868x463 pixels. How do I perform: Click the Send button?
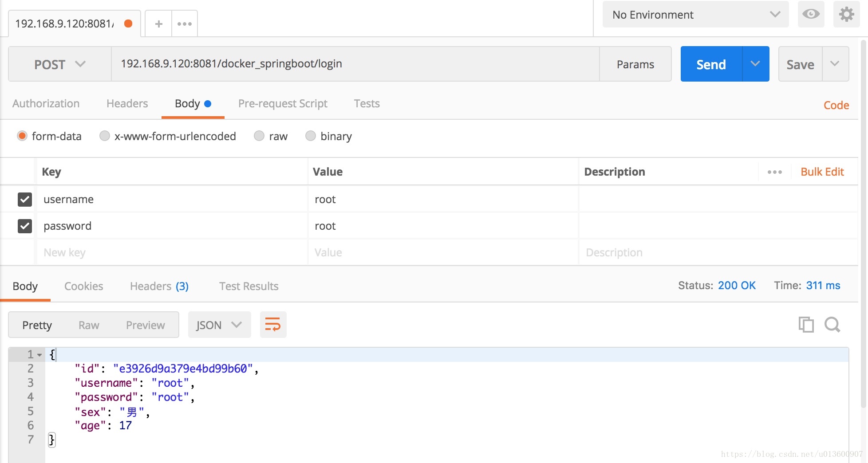[x=711, y=64]
